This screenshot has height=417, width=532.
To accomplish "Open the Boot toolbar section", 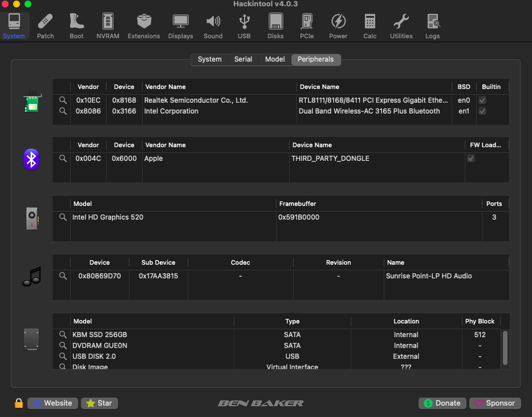I will point(76,26).
